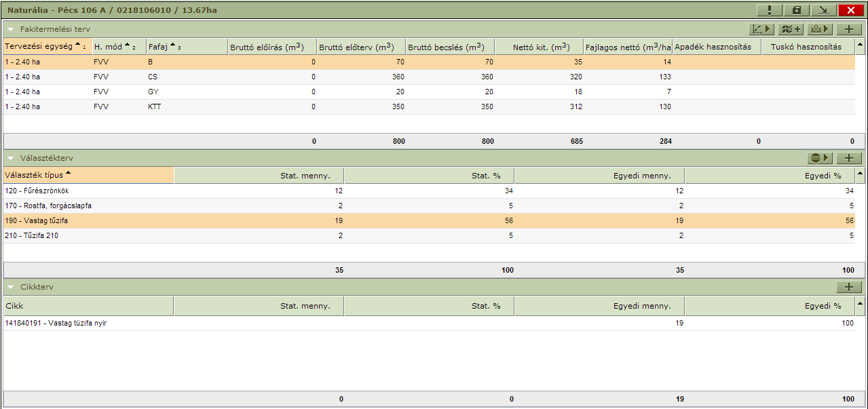Click Stat. menny. header in Választékterv
Image resolution: width=868 pixels, height=409 pixels.
point(259,175)
